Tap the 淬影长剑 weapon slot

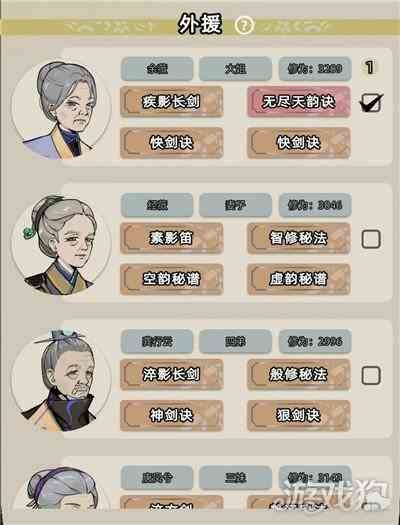pos(171,374)
